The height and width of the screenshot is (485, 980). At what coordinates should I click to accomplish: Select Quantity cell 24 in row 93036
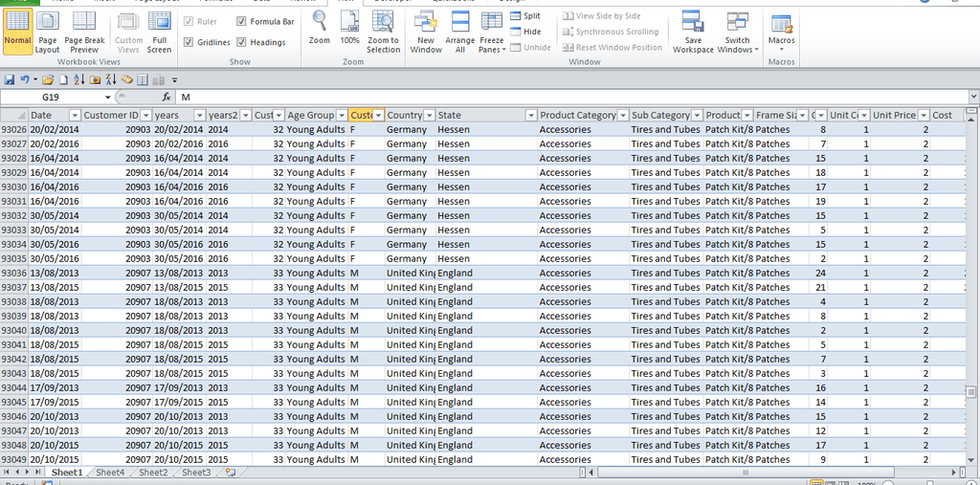click(x=819, y=273)
